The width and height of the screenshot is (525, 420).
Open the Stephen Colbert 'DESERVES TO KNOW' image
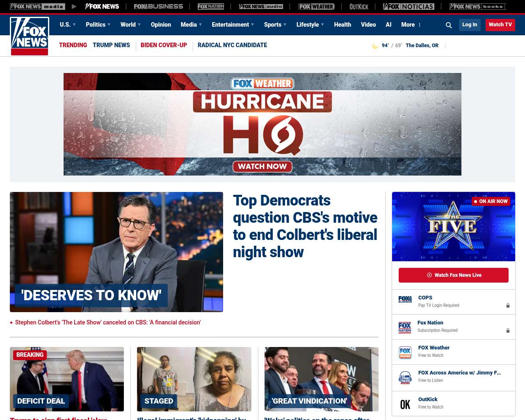coord(116,252)
